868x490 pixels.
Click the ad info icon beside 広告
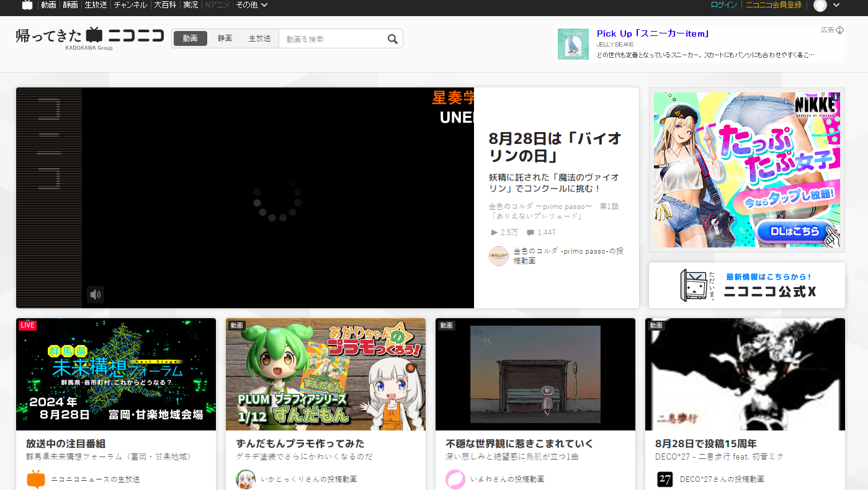840,30
